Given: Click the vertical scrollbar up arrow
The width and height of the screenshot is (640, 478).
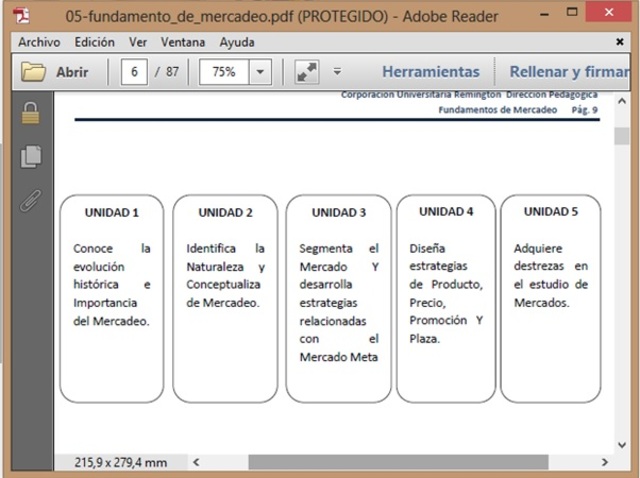Looking at the screenshot, I should pos(622,101).
